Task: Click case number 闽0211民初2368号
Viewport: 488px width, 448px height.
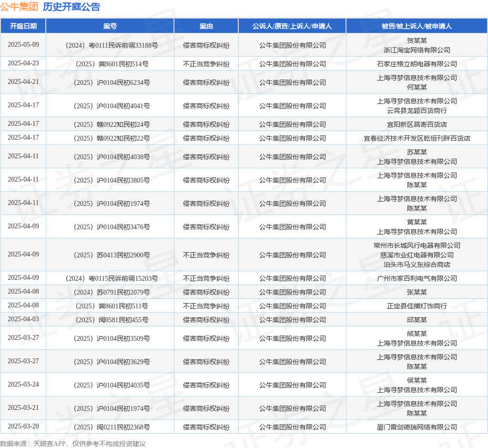Action: click(x=112, y=427)
